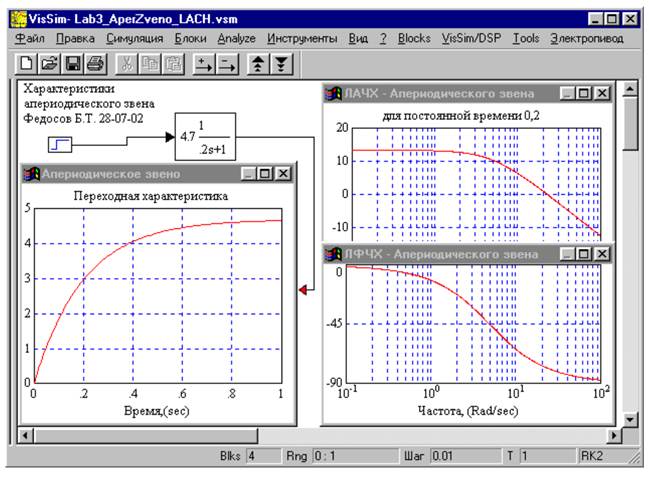Open a file with the folder icon

tap(49, 64)
